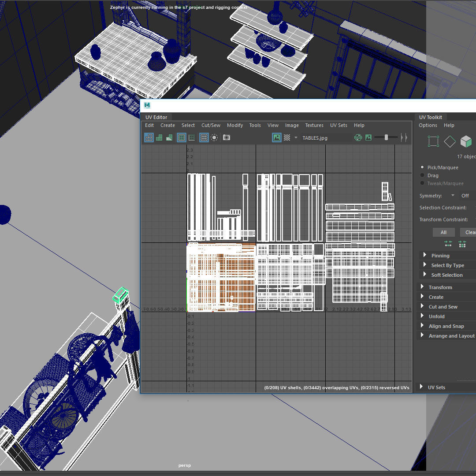
Task: Click the Clear selection button
Action: tap(468, 232)
